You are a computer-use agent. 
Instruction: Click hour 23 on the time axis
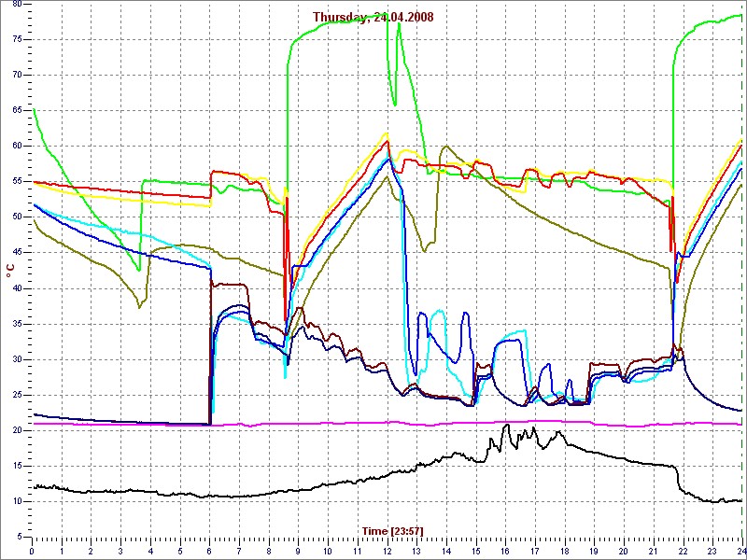(x=712, y=553)
